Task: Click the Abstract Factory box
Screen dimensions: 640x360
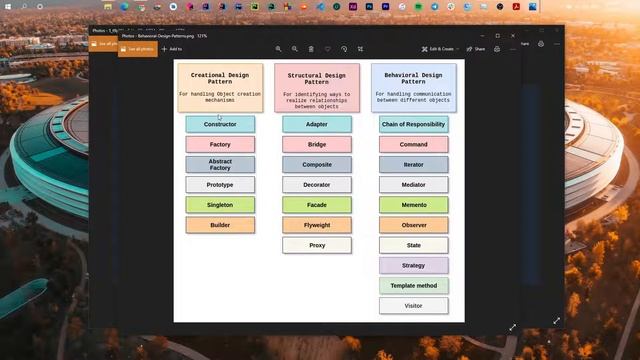Action: [x=220, y=164]
